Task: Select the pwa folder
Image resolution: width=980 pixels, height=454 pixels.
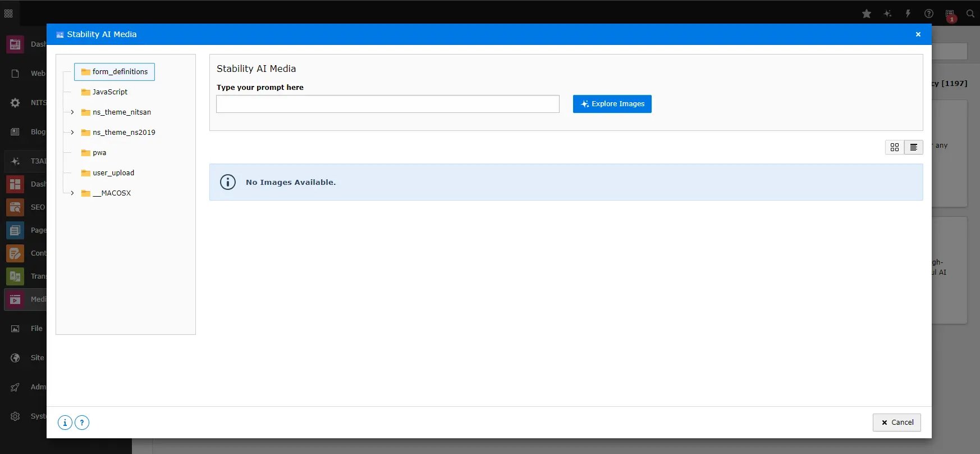Action: point(94,153)
